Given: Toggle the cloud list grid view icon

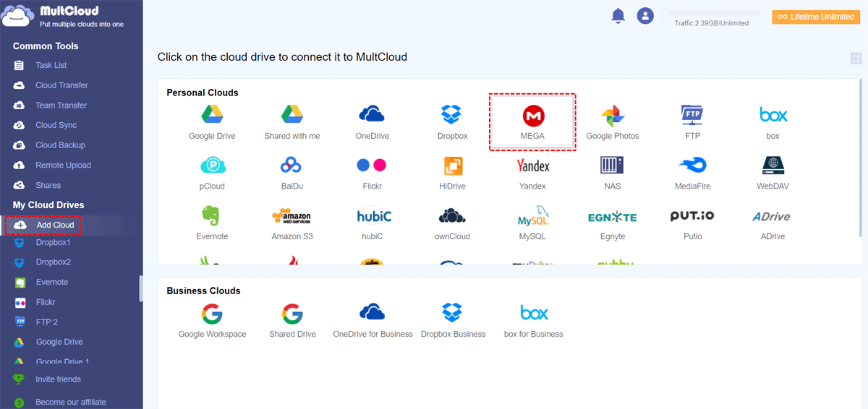Looking at the screenshot, I should 856,59.
